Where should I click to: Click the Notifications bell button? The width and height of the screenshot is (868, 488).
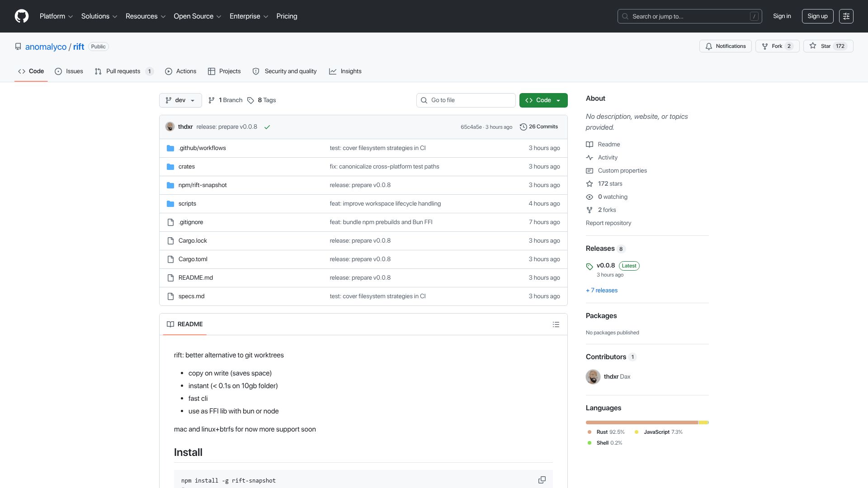pyautogui.click(x=726, y=46)
